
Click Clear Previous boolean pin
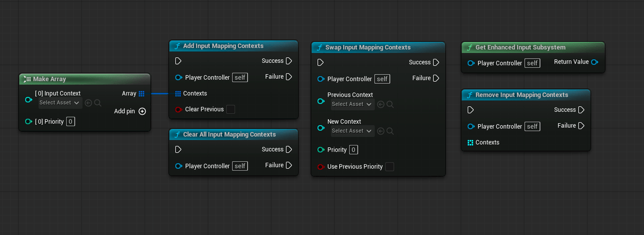tap(179, 110)
